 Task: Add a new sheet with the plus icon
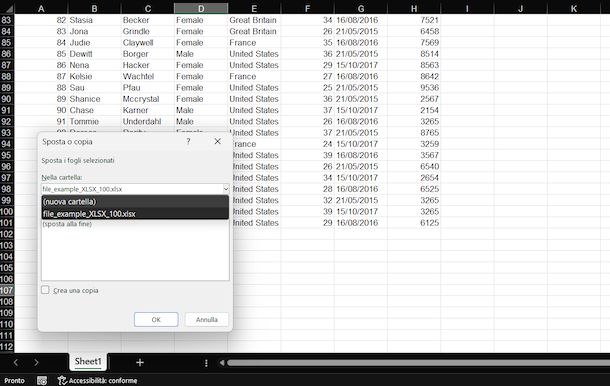point(140,363)
